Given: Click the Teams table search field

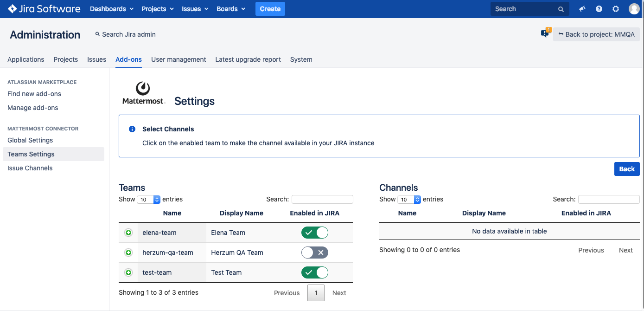Looking at the screenshot, I should 322,199.
